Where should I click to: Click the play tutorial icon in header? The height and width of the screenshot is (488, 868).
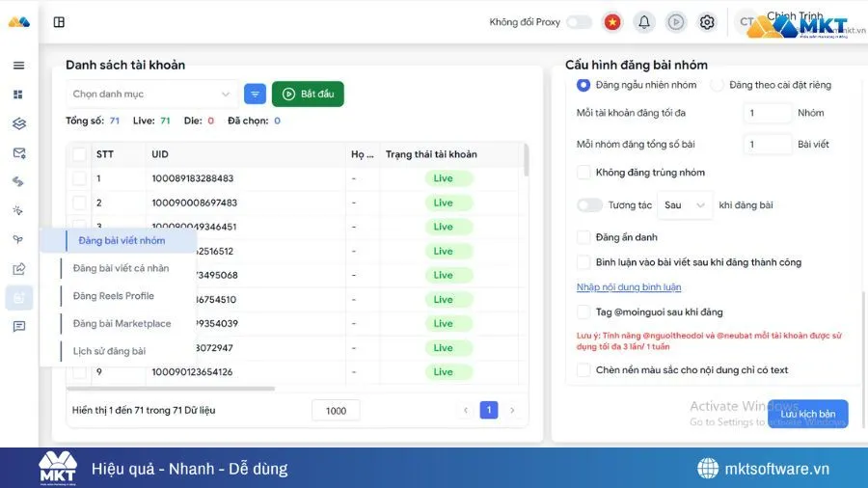pos(675,22)
